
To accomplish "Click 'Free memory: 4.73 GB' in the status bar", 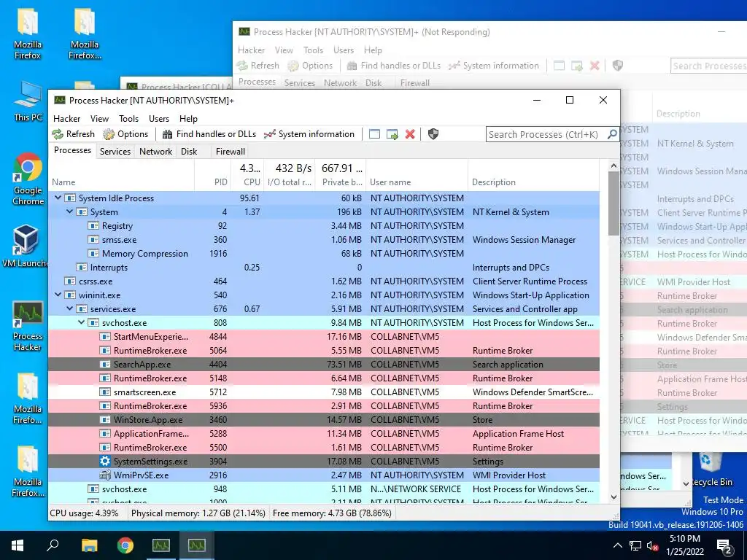I will pos(332,513).
